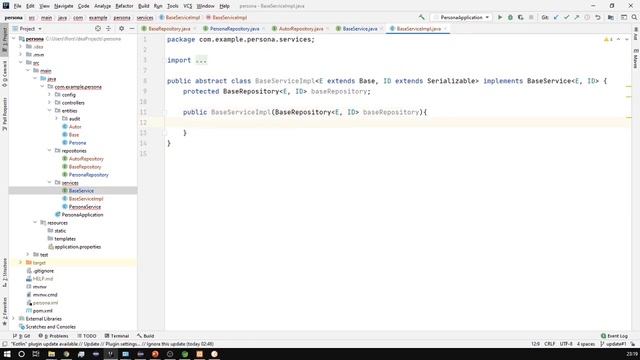This screenshot has height=360, width=640.
Task: Switch to the PersonaRepository.java tab
Action: point(234,29)
